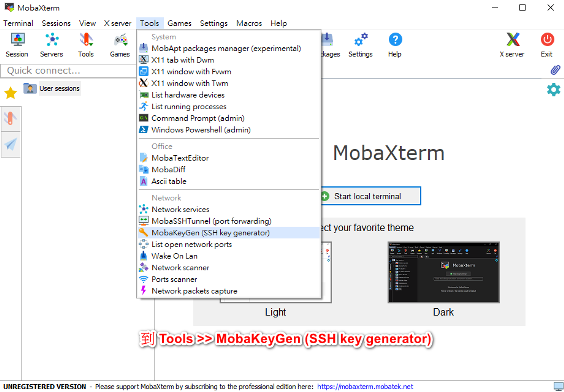The image size is (564, 392).
Task: Launch MobaTextEditor from the menu
Action: (229, 158)
